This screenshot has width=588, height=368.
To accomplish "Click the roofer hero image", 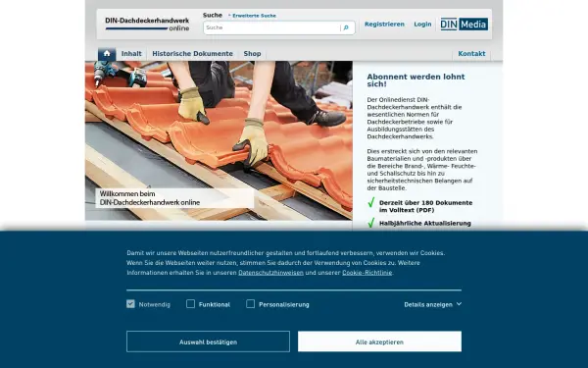I will (x=219, y=140).
